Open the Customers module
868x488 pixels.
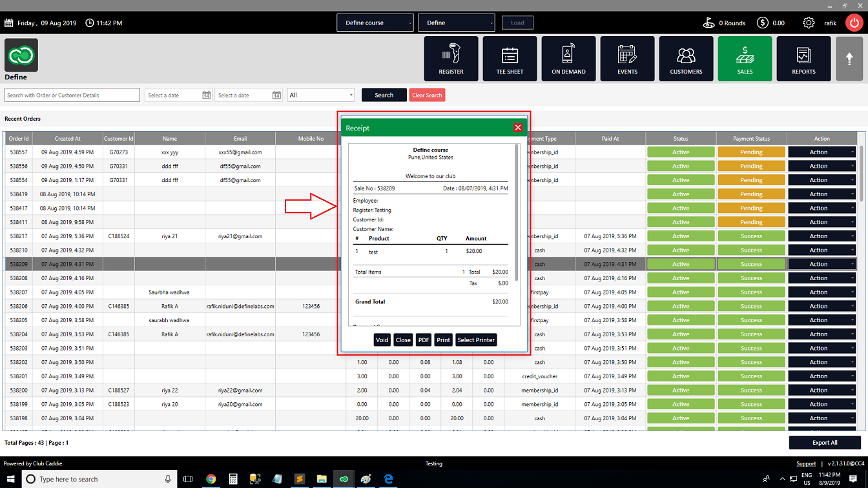686,59
